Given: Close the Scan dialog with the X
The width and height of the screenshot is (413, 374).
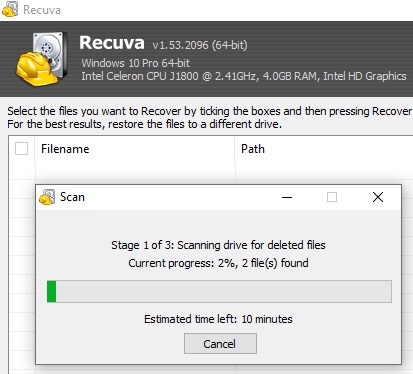Looking at the screenshot, I should tap(378, 197).
